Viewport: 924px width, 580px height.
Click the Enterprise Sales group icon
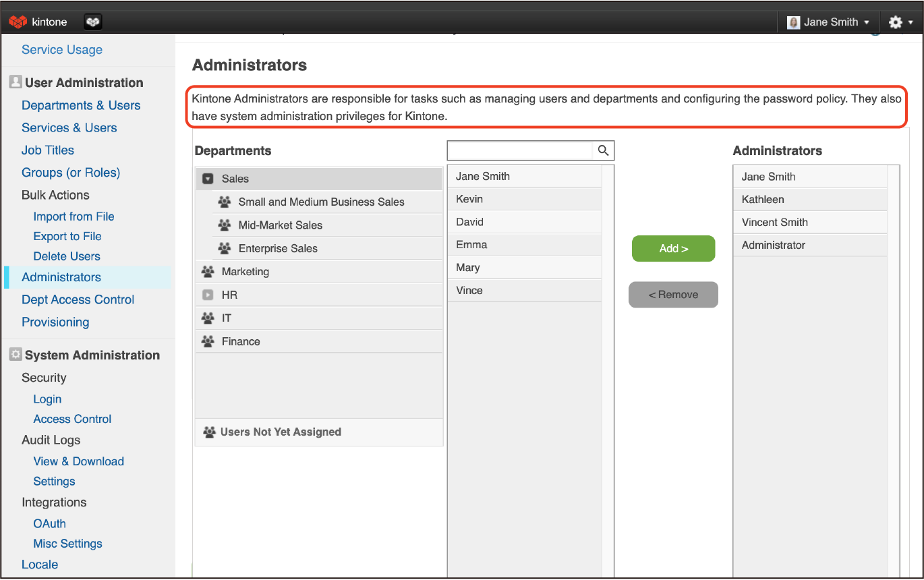[225, 249]
